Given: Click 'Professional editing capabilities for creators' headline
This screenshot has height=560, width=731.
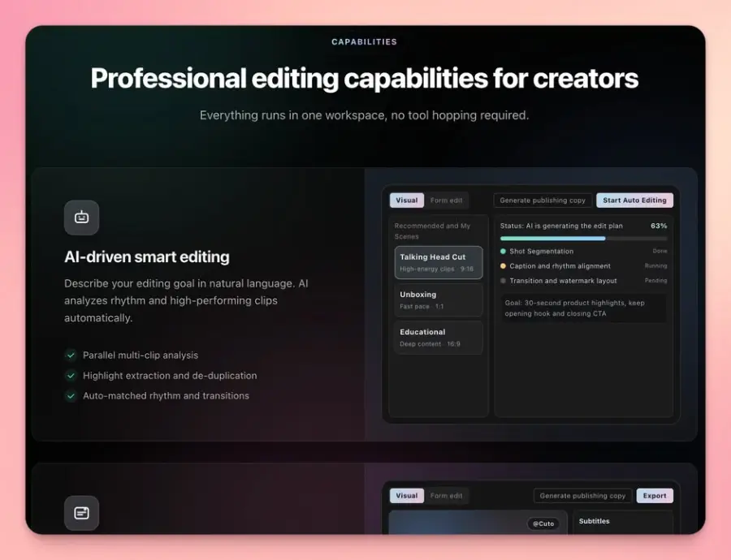Looking at the screenshot, I should point(364,78).
